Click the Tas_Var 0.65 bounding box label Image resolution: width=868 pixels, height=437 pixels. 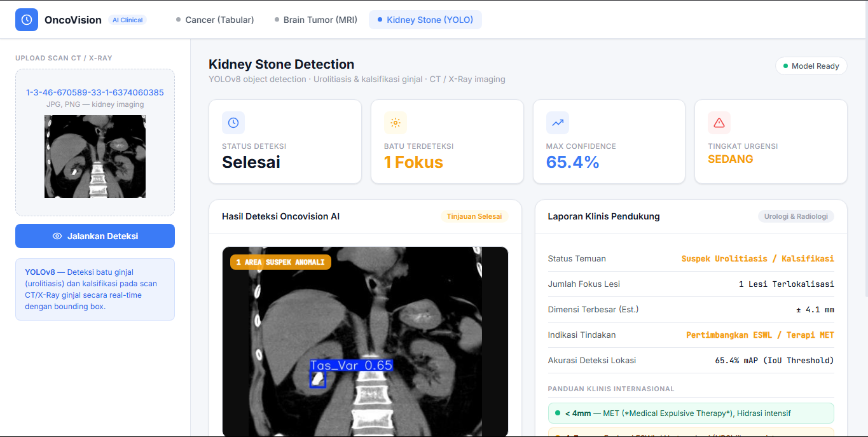[x=351, y=365]
